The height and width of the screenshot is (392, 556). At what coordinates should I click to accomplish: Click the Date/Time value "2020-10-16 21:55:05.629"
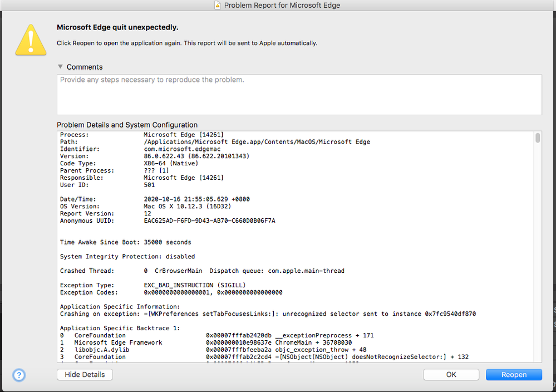(185, 199)
